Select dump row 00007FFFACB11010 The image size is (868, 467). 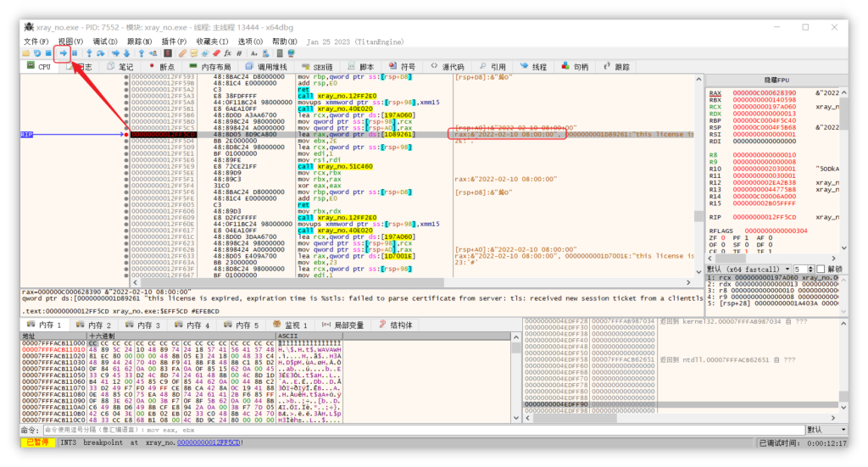pos(181,350)
